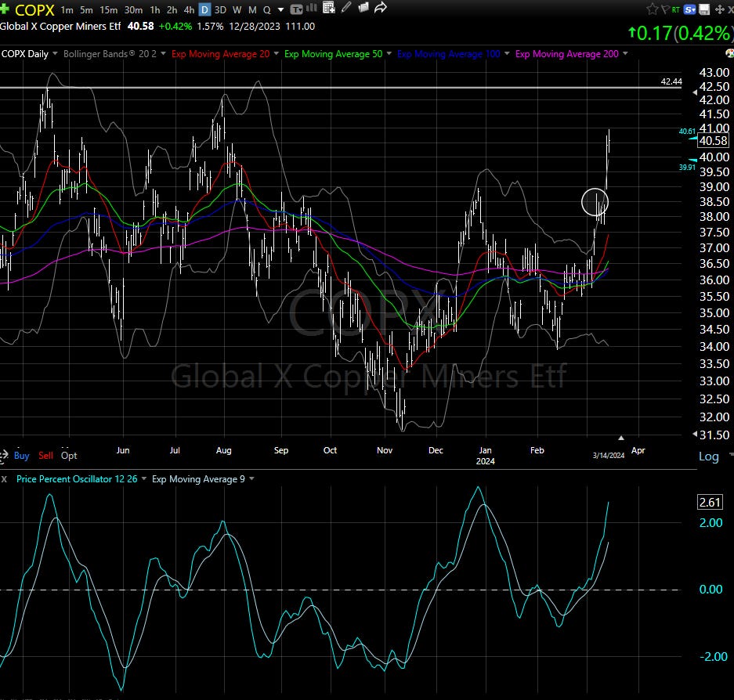
Task: Remove oscillator pane with X icon
Action: click(x=4, y=479)
